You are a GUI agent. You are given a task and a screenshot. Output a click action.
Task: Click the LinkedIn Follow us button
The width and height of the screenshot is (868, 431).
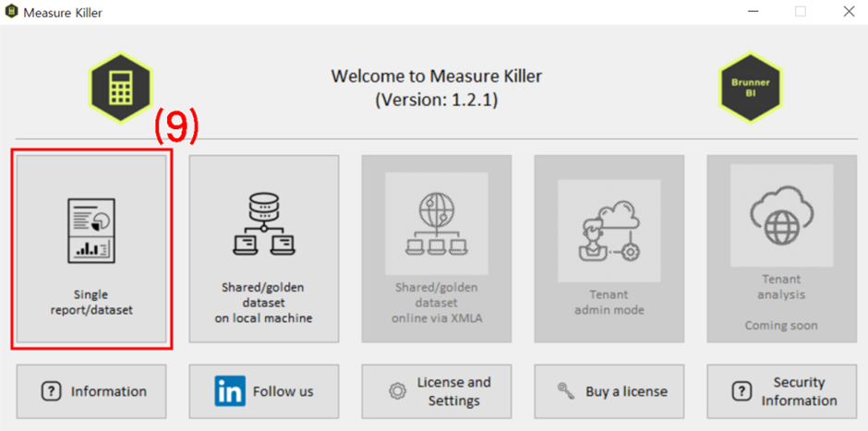tap(264, 391)
